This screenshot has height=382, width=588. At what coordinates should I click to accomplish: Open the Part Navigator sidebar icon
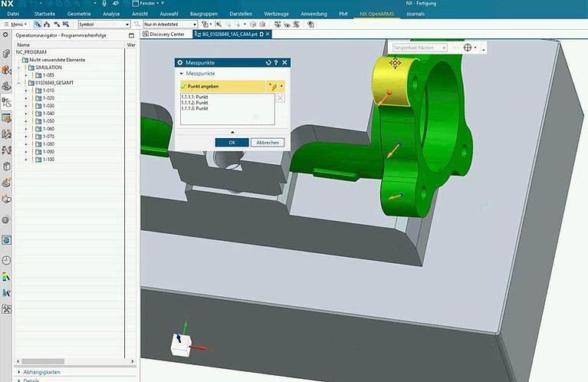click(6, 86)
